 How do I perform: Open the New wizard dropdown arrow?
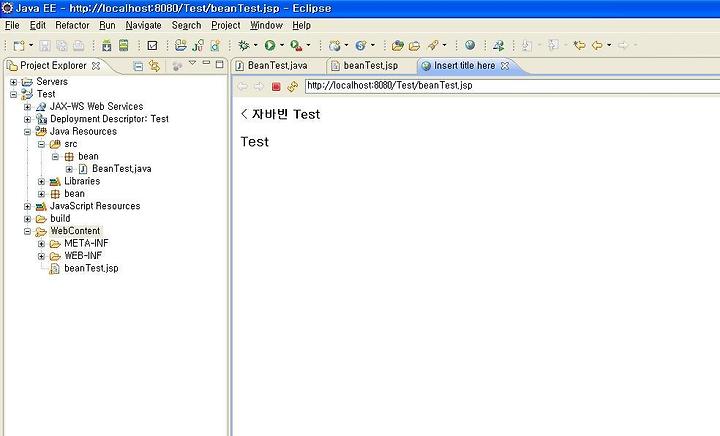click(31, 45)
